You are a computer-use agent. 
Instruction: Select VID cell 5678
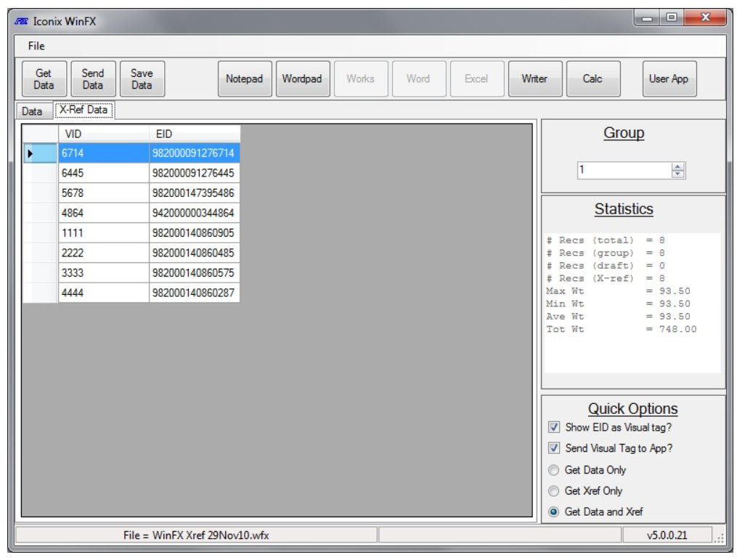pyautogui.click(x=104, y=193)
